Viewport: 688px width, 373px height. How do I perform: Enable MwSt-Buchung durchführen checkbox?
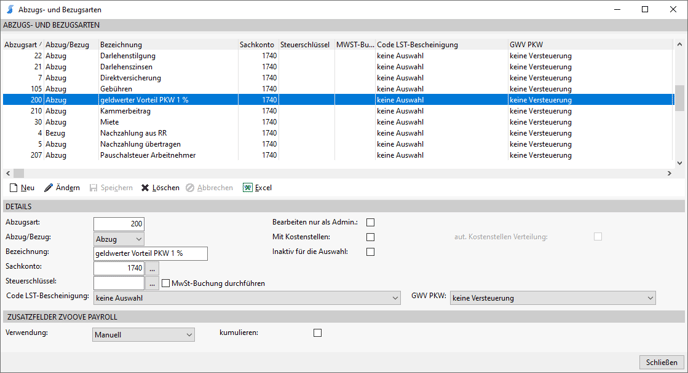pyautogui.click(x=165, y=283)
